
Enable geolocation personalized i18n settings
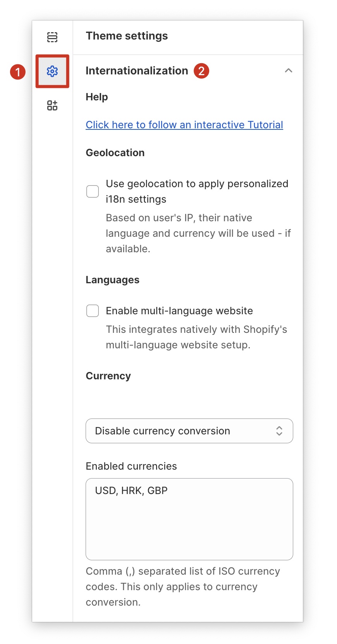pyautogui.click(x=92, y=191)
